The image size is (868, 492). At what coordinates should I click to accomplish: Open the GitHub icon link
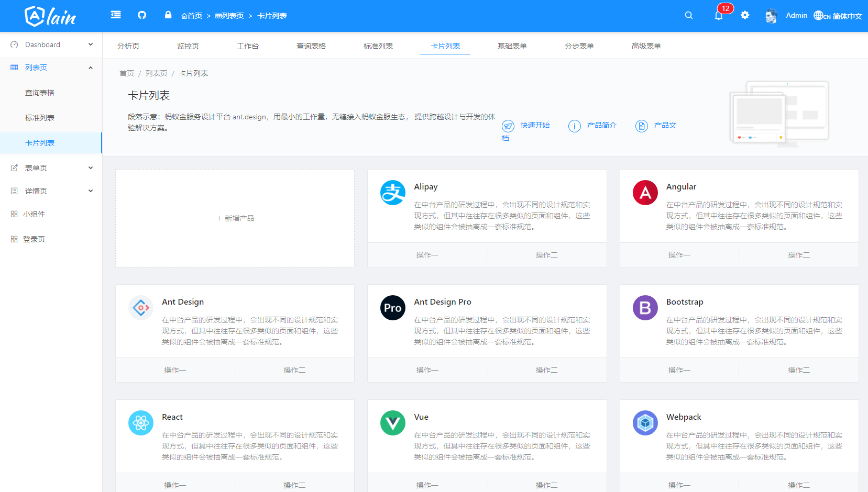(x=142, y=15)
